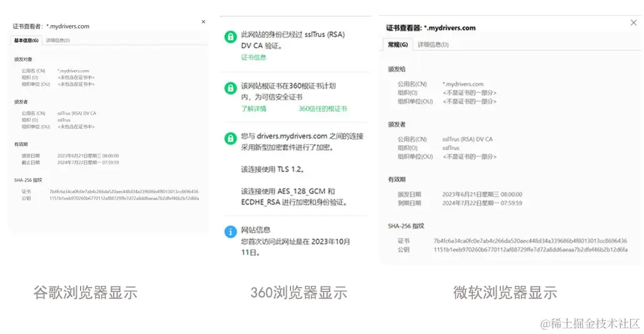The height and width of the screenshot is (334, 644).
Task: Click the lock icon beside 360根证书计划 message
Action: click(230, 88)
